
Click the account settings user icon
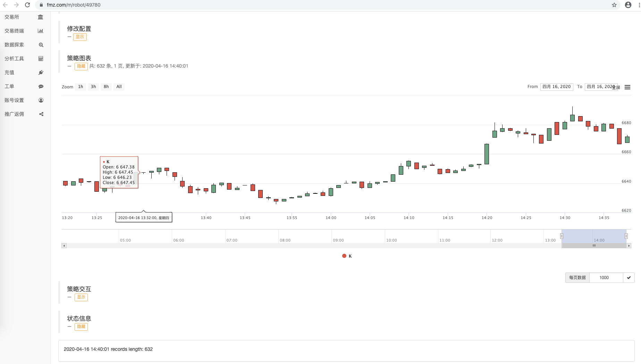pos(41,100)
